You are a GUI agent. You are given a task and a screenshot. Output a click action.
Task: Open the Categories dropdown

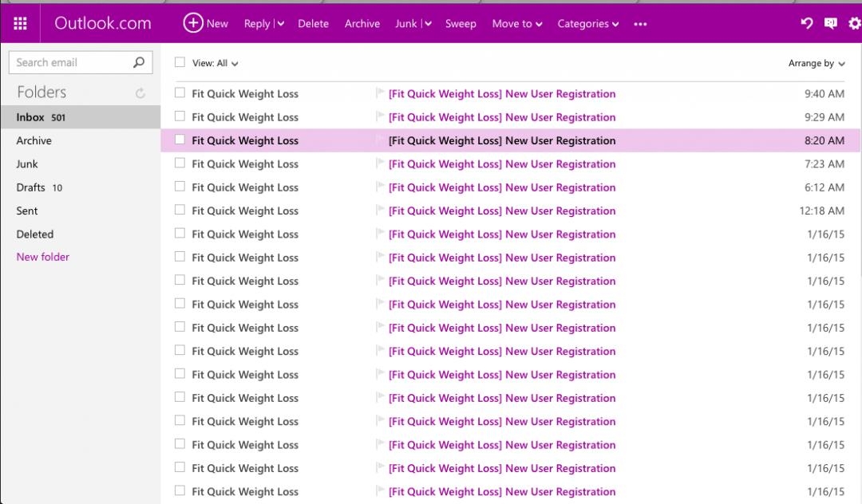coord(588,24)
